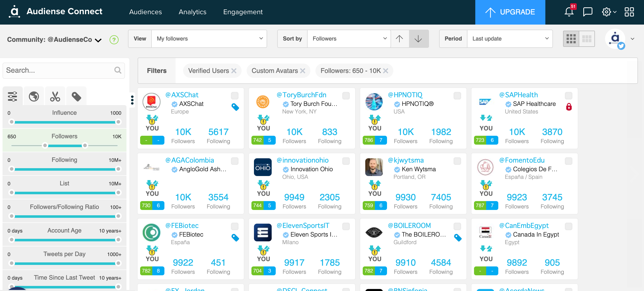Image resolution: width=644 pixels, height=291 pixels.
Task: Open the apps grid icon
Action: tap(629, 12)
